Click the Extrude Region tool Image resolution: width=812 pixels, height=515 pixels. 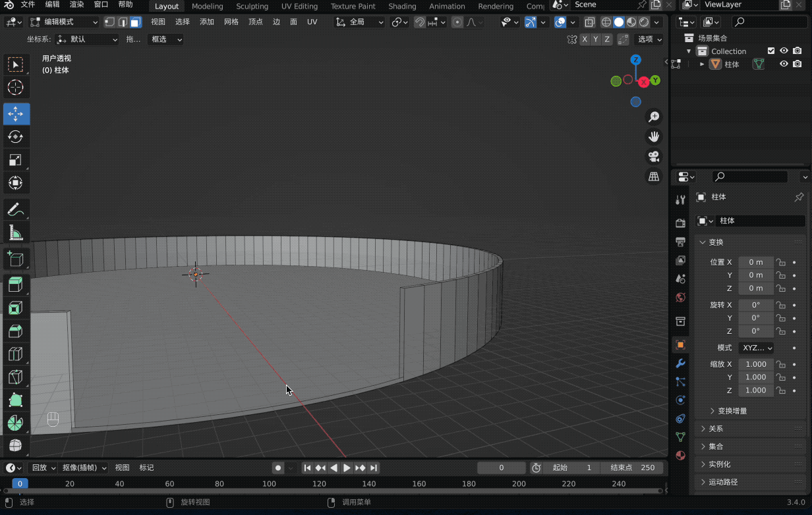point(16,285)
